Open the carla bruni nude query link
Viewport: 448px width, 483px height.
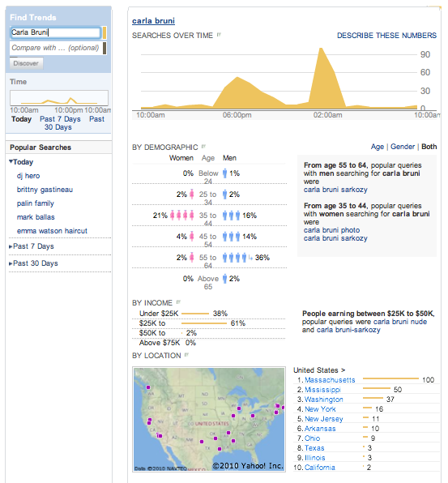400,322
